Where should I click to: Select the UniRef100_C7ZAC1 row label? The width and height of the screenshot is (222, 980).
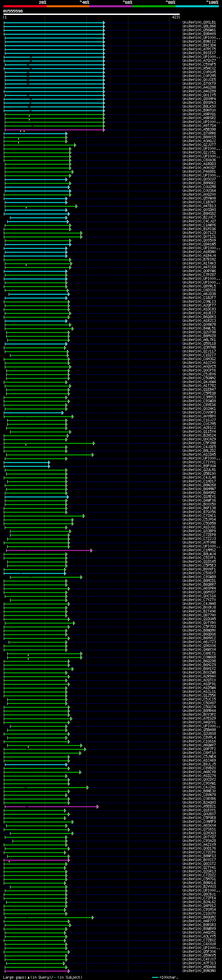click(x=199, y=516)
